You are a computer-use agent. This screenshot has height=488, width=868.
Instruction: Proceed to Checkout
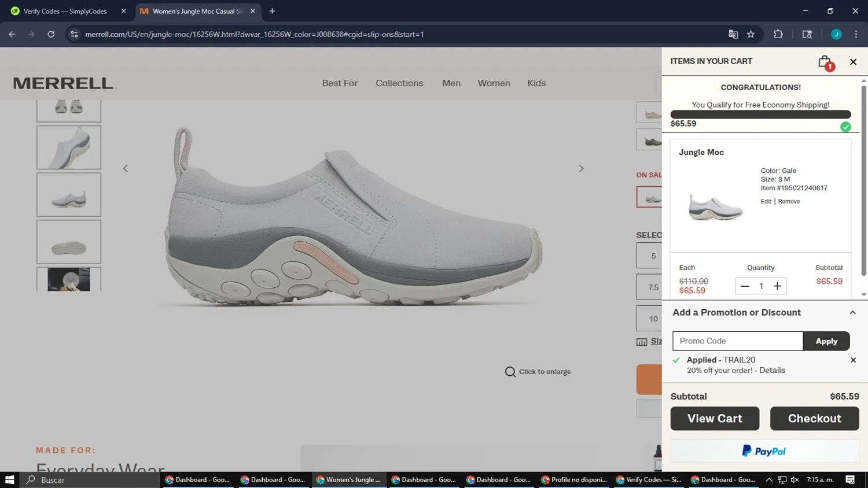point(814,419)
